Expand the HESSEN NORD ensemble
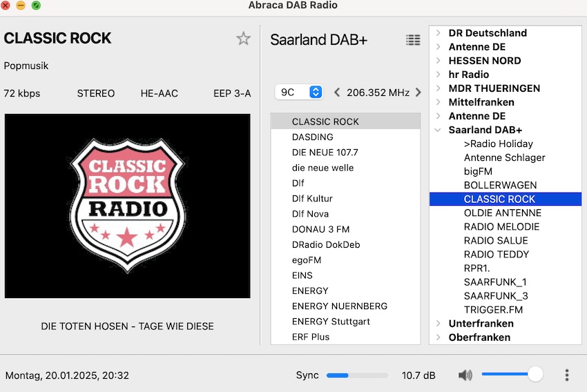Screen dimensions: 587x392 pos(438,61)
